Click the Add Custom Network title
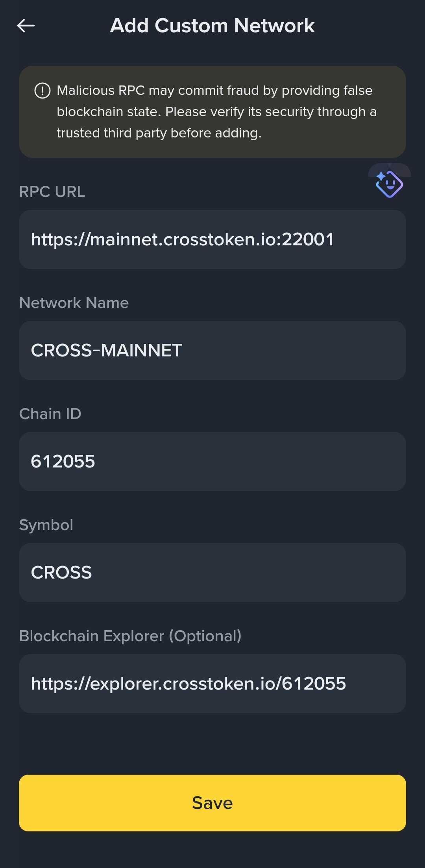Image resolution: width=425 pixels, height=868 pixels. [x=213, y=25]
